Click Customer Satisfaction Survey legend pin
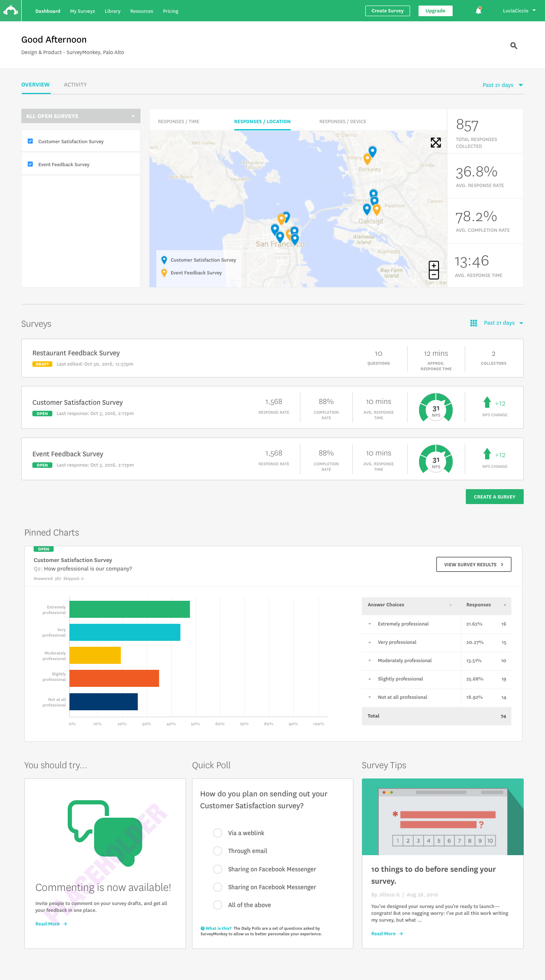545x980 pixels. click(x=164, y=260)
